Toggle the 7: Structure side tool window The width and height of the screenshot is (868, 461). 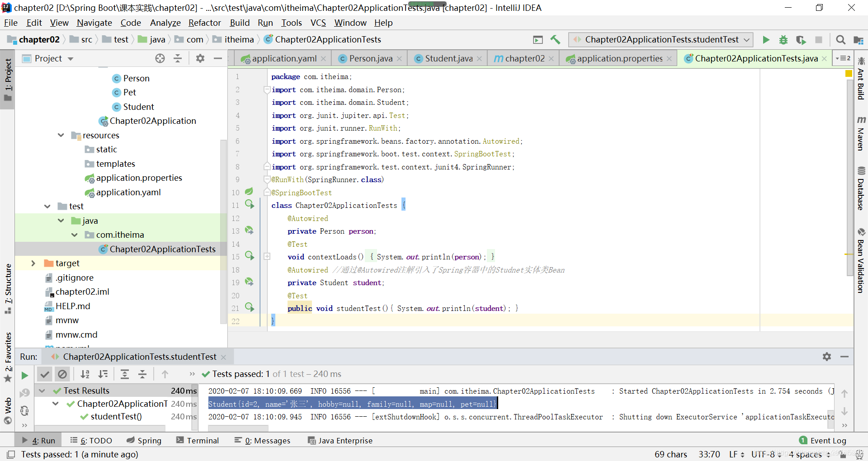(x=8, y=288)
